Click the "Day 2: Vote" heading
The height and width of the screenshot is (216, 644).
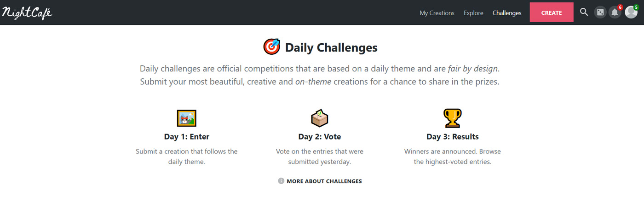click(320, 137)
